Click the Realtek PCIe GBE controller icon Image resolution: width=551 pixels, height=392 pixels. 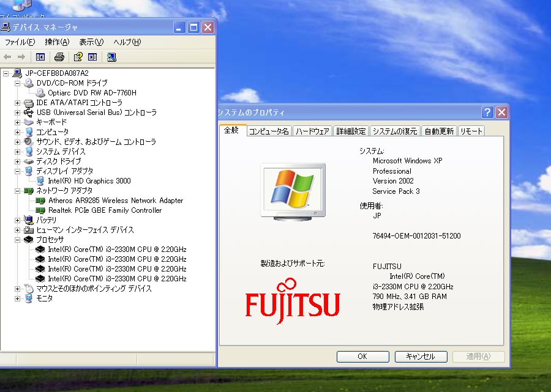(x=40, y=210)
